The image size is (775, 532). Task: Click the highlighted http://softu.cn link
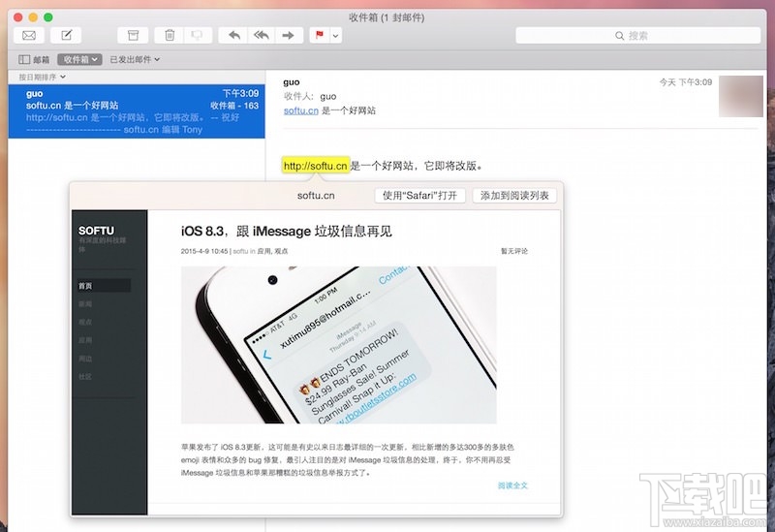(316, 166)
